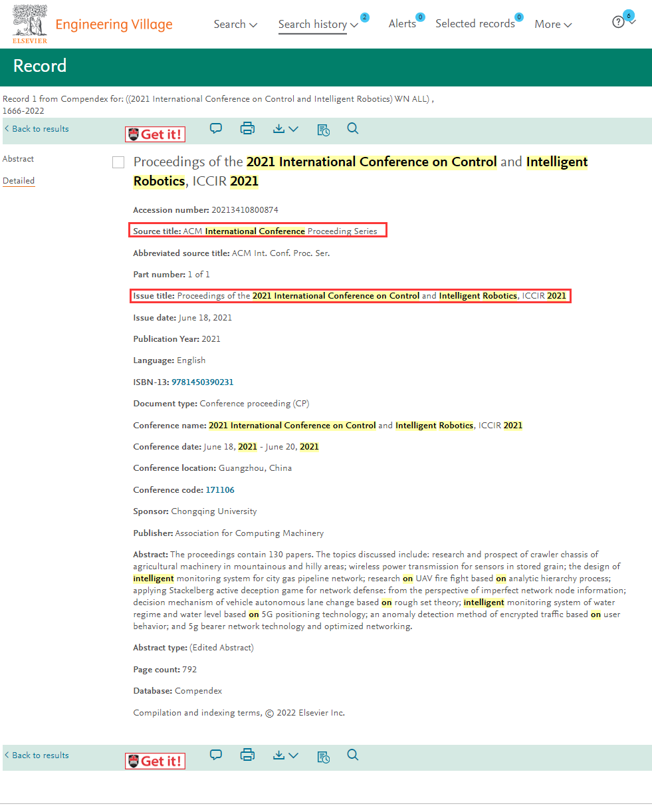Click the Get it! button below the record
This screenshot has width=652, height=812.
pos(155,761)
